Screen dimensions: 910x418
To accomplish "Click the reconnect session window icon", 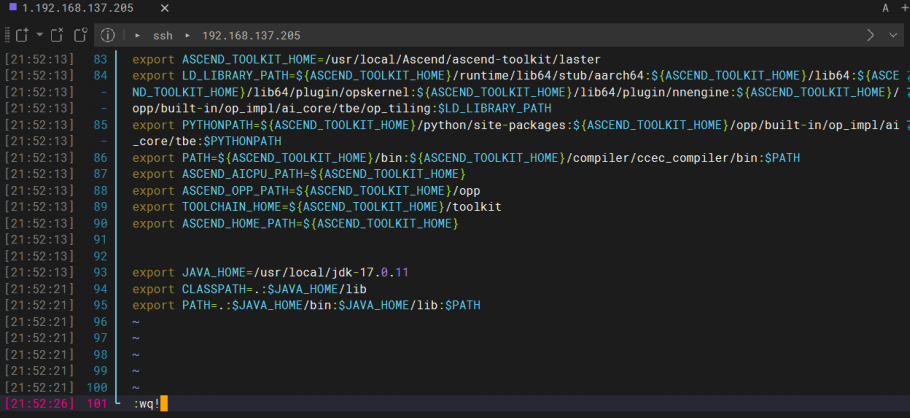I will click(80, 35).
